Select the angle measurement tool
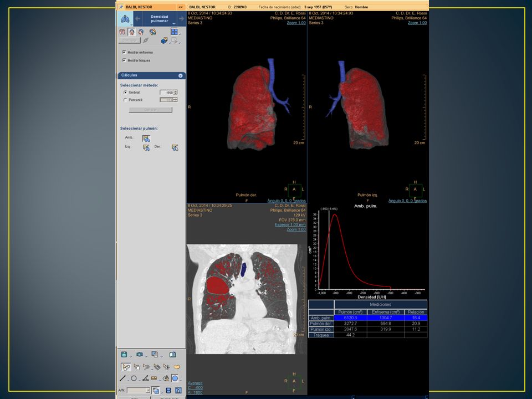 (145, 378)
